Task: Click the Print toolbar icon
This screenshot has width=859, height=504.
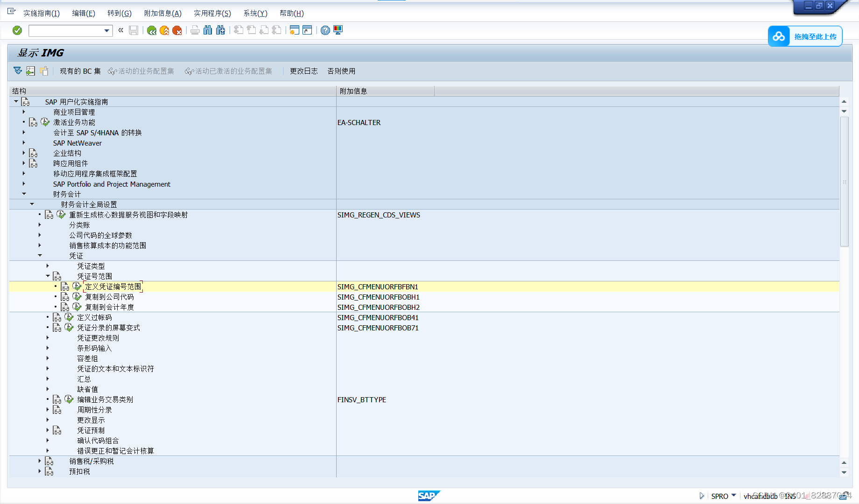Action: (195, 30)
